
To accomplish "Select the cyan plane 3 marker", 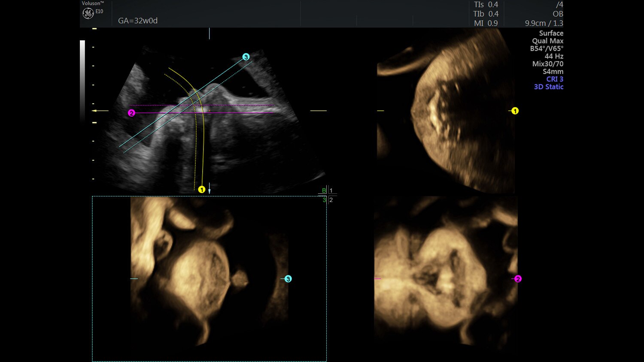I will coord(246,56).
